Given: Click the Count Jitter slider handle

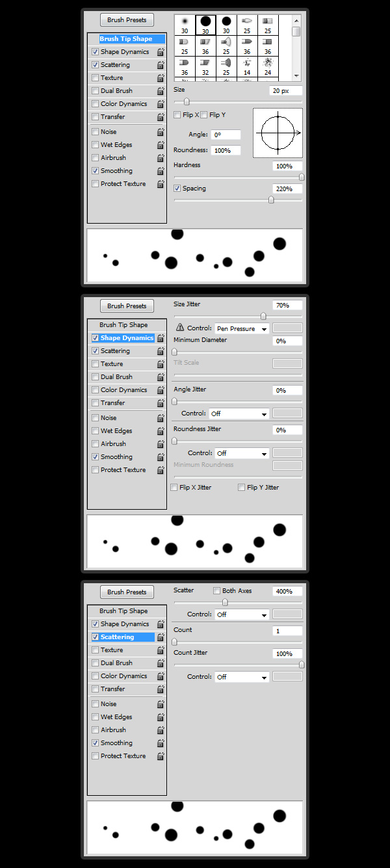Looking at the screenshot, I should pyautogui.click(x=302, y=664).
